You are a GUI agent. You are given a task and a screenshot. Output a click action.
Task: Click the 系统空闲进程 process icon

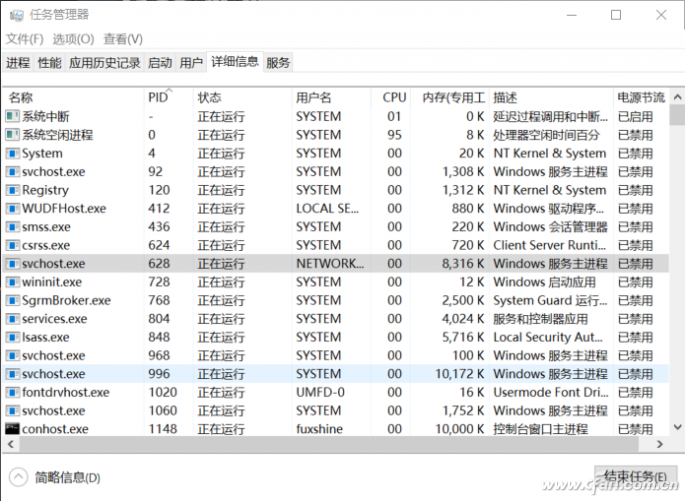[x=12, y=135]
